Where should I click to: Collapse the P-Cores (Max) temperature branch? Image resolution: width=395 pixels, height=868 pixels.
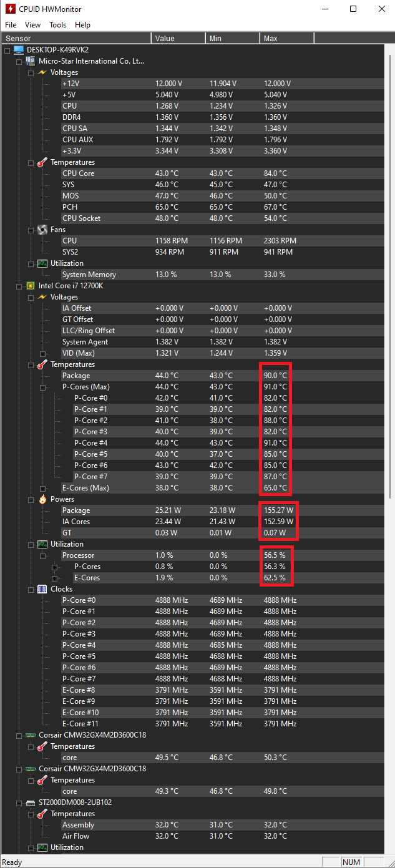(42, 387)
